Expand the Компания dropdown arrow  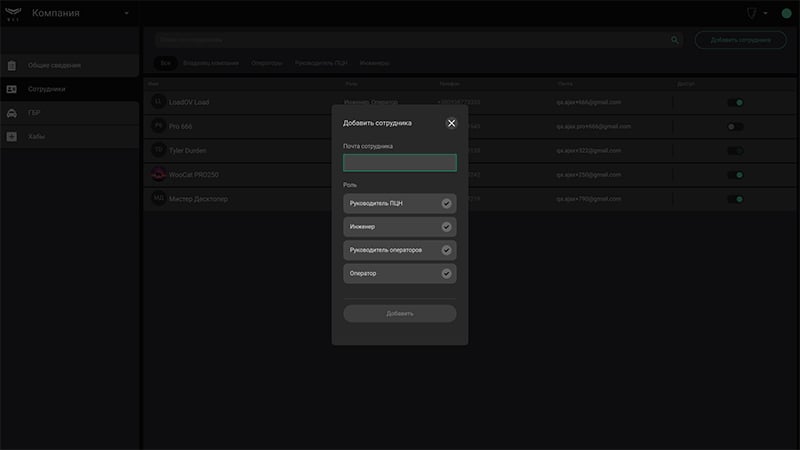[127, 13]
